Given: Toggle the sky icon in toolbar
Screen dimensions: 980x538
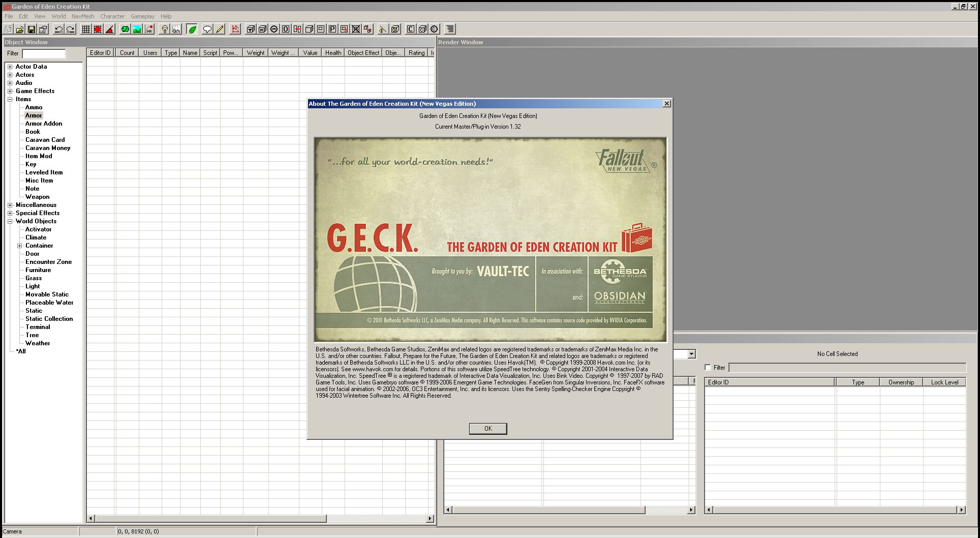Looking at the screenshot, I should coord(176,29).
